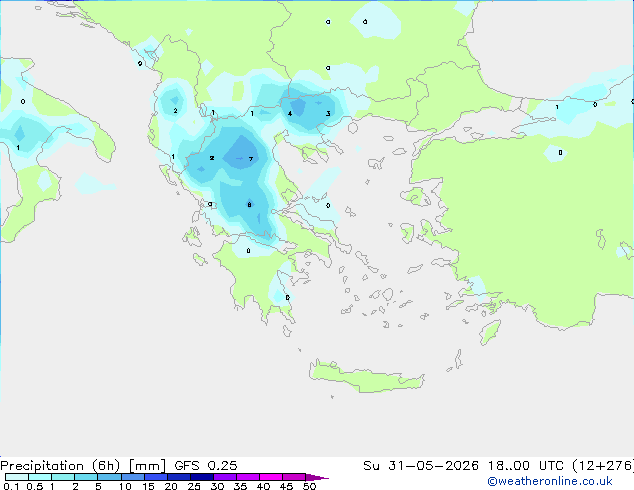Viewport: 634px width, 490px height.
Task: Select the 0.5–1 mm legend swatch
Action: tap(40, 477)
